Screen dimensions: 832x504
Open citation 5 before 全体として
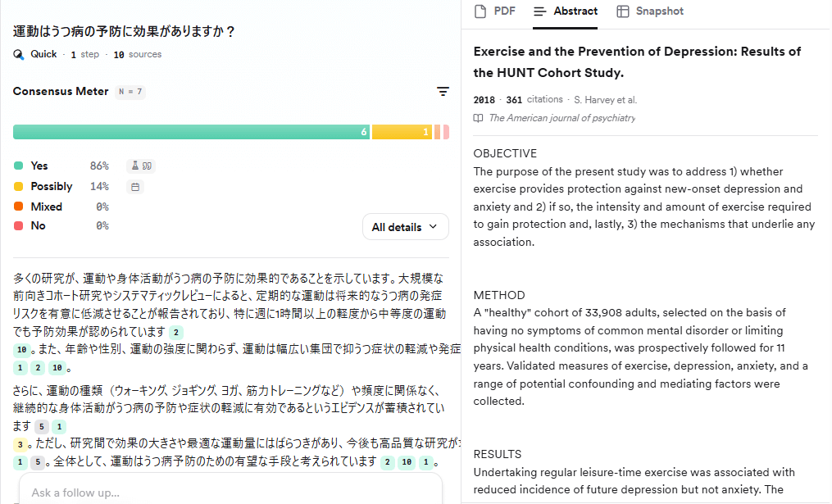pyautogui.click(x=38, y=462)
